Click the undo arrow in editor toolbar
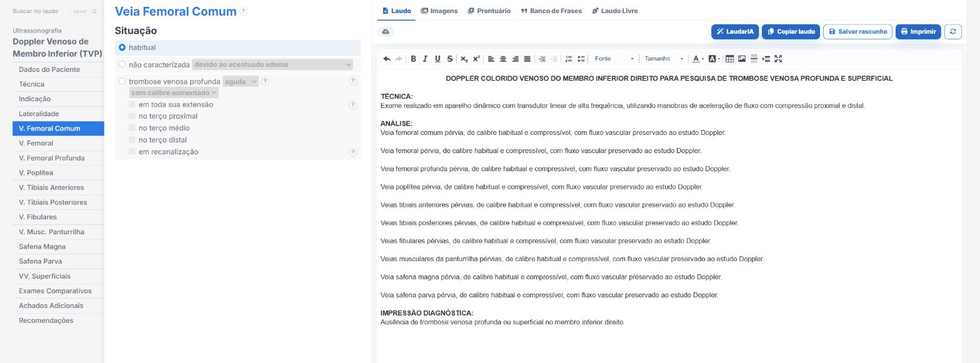This screenshot has width=980, height=363. (386, 59)
